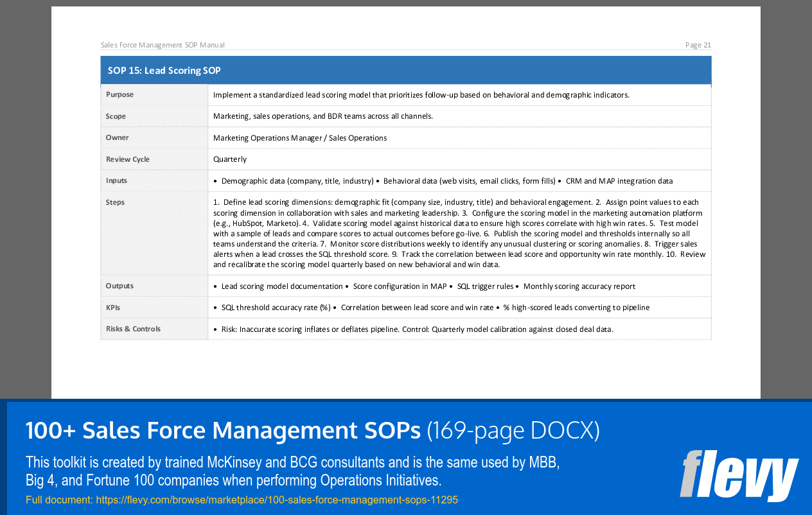Image resolution: width=812 pixels, height=515 pixels.
Task: Click the Scope row label
Action: [x=116, y=116]
